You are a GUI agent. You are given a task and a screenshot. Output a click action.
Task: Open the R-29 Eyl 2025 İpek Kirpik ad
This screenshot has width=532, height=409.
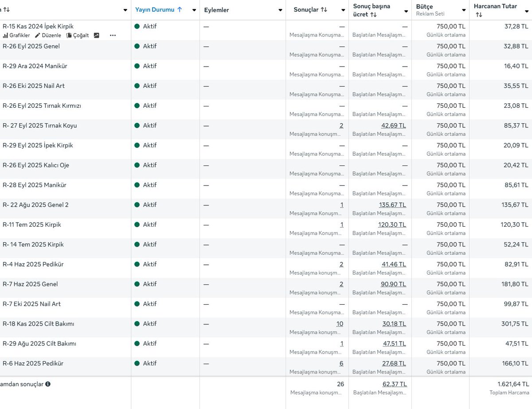(38, 146)
